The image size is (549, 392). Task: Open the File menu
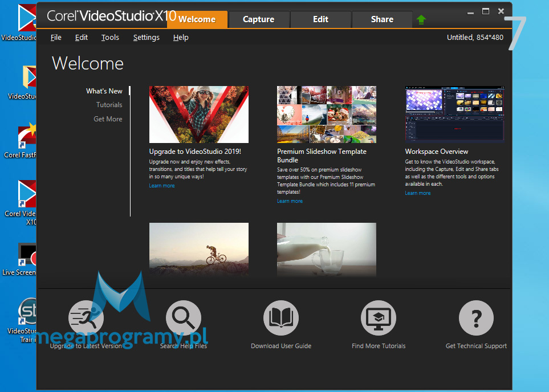tap(56, 38)
